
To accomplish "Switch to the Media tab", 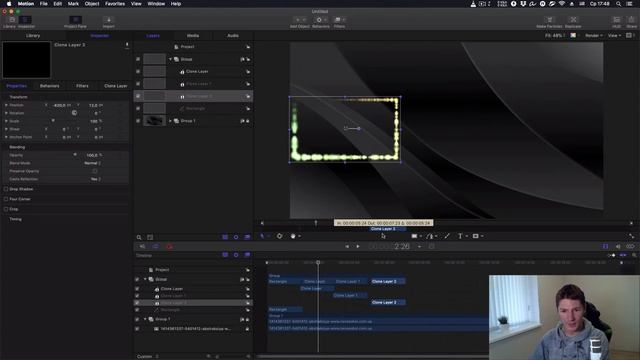I will (193, 36).
